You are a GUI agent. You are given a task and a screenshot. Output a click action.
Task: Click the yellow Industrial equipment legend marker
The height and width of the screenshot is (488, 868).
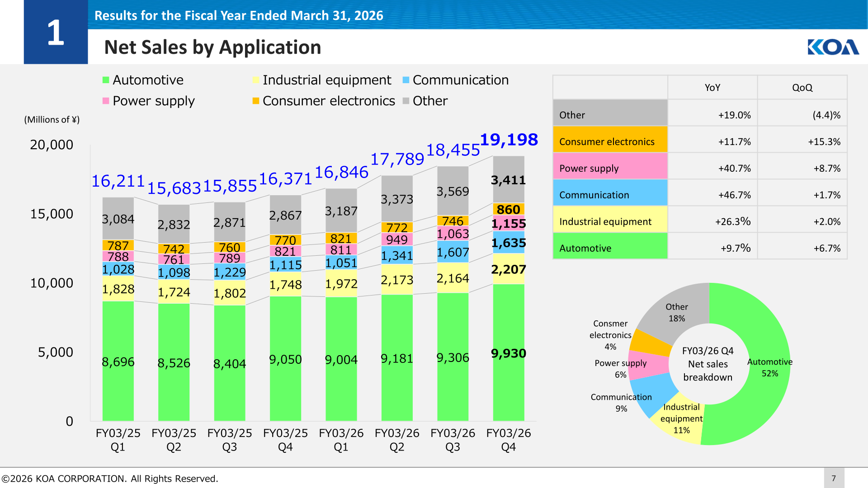click(256, 80)
